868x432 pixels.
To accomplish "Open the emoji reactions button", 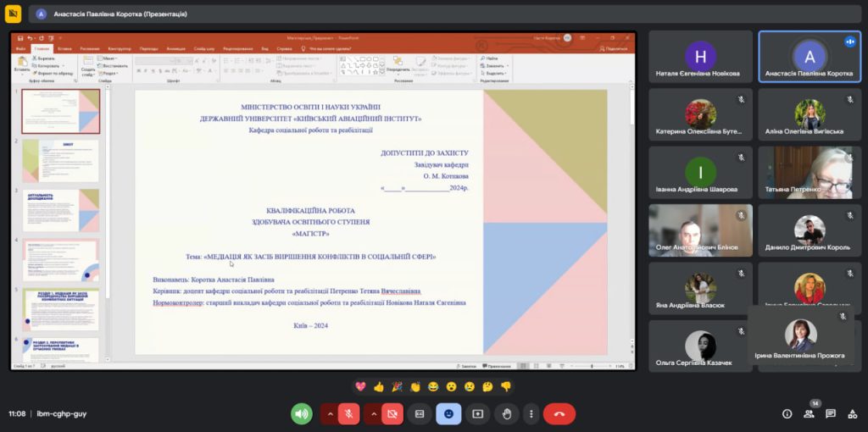I will (448, 413).
